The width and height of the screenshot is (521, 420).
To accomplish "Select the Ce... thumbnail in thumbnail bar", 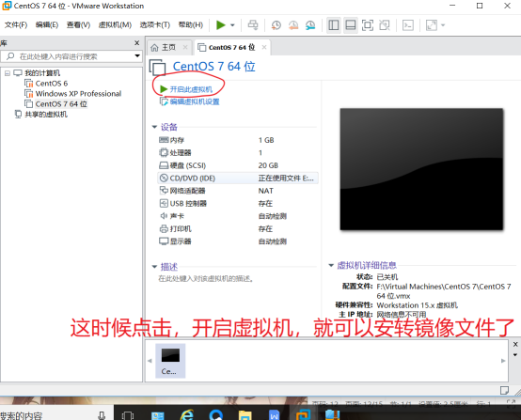I will tap(170, 361).
